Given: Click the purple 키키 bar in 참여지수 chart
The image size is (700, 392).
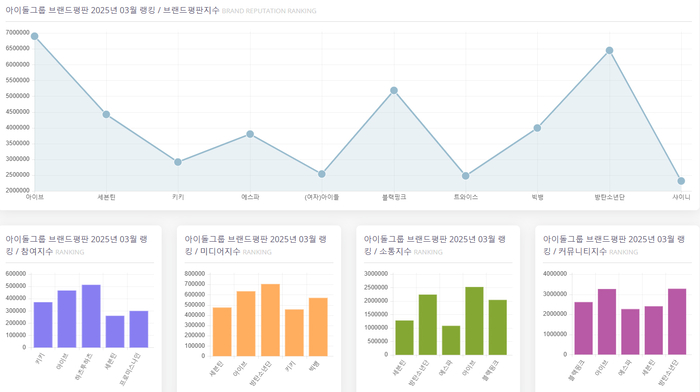Looking at the screenshot, I should 43,325.
